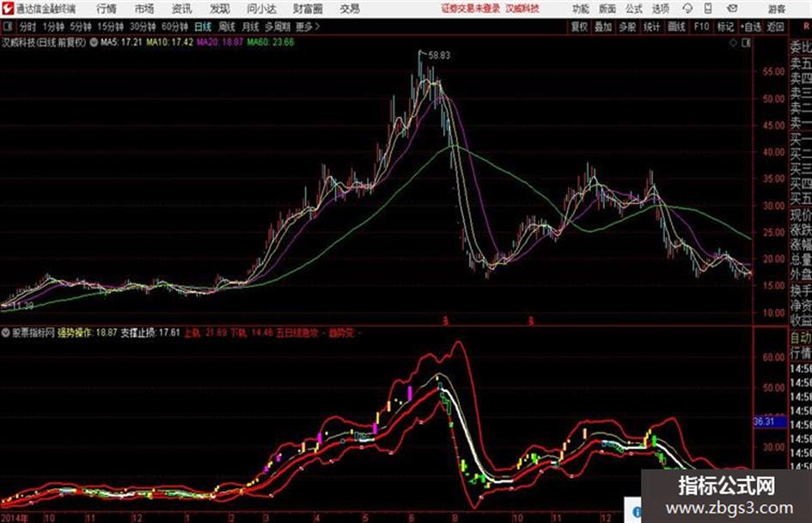Click the 支撑止损: 17.61 indicator value

pyautogui.click(x=150, y=332)
